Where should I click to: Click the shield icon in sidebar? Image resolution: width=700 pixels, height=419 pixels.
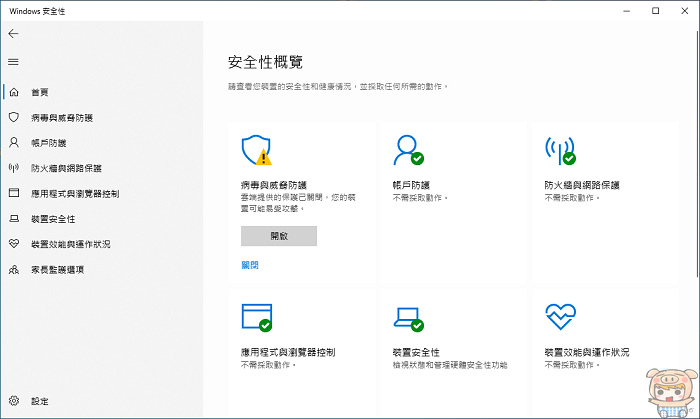(x=14, y=117)
